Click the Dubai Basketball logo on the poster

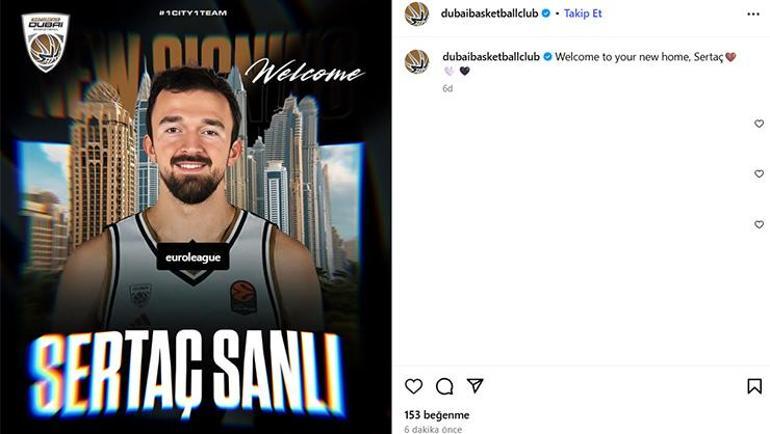45,42
